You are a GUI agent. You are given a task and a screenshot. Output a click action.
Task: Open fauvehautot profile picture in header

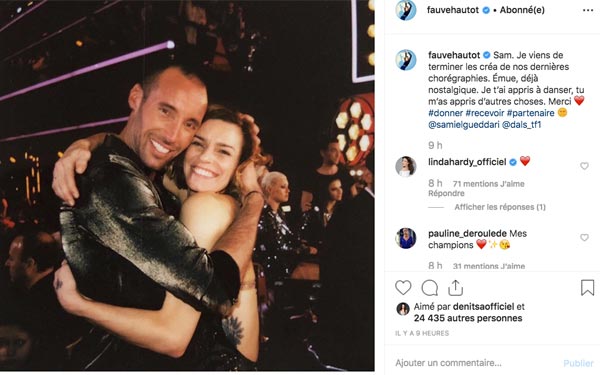pyautogui.click(x=406, y=10)
